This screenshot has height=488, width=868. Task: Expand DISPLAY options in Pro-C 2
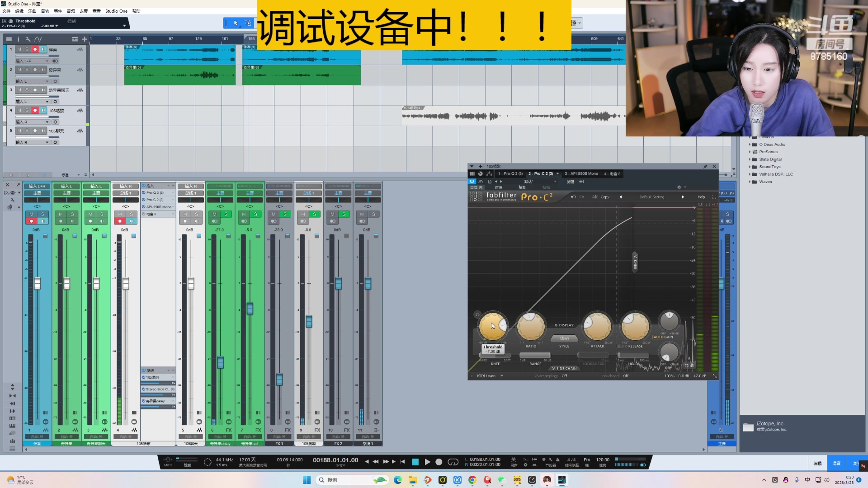coord(564,325)
